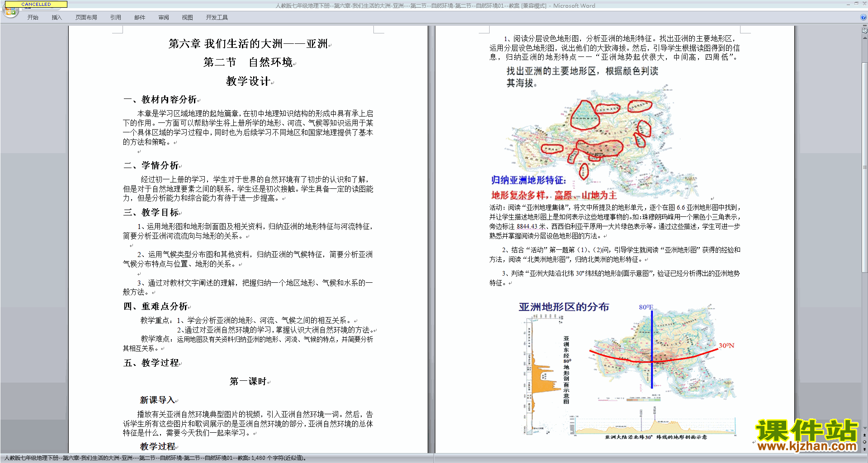
Task: Click red text 地形复杂多样,高原、山地为主
Action: click(x=554, y=195)
